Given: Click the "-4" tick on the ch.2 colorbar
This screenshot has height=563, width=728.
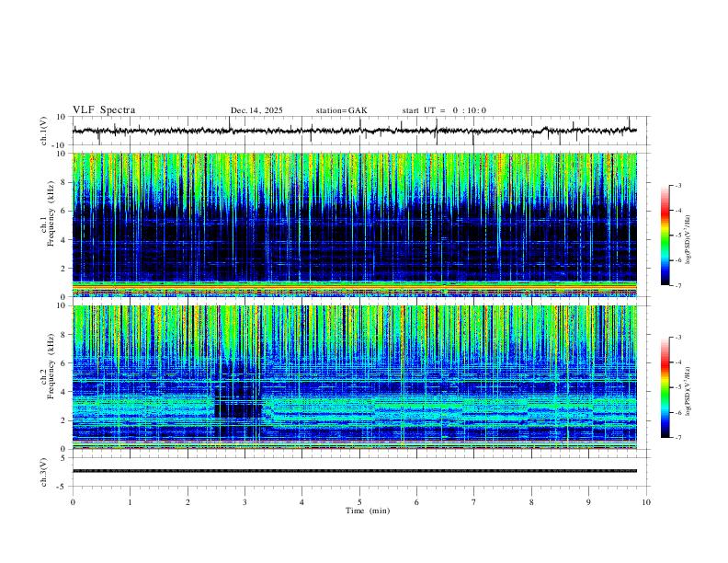Looking at the screenshot, I should [677, 362].
